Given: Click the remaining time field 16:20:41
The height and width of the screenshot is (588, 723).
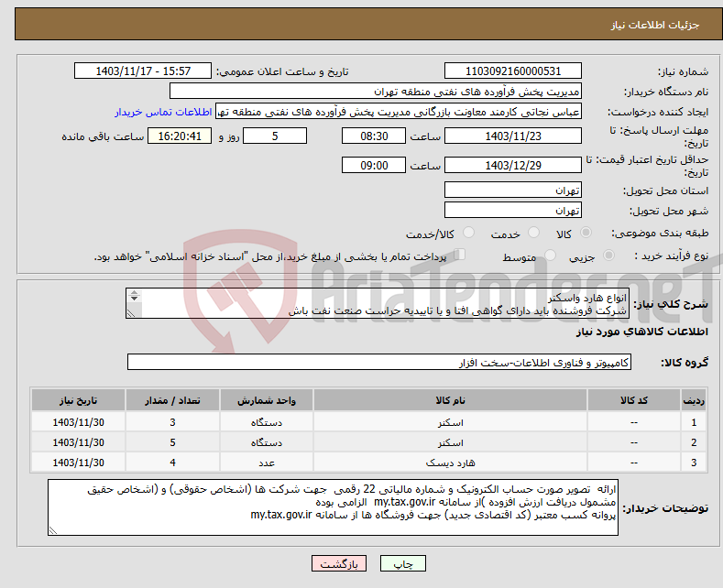Looking at the screenshot, I should [x=180, y=136].
